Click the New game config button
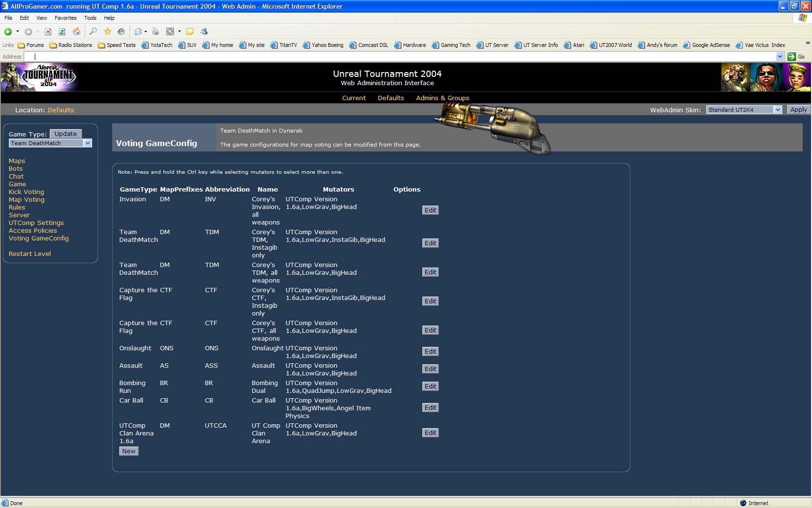 [x=129, y=451]
